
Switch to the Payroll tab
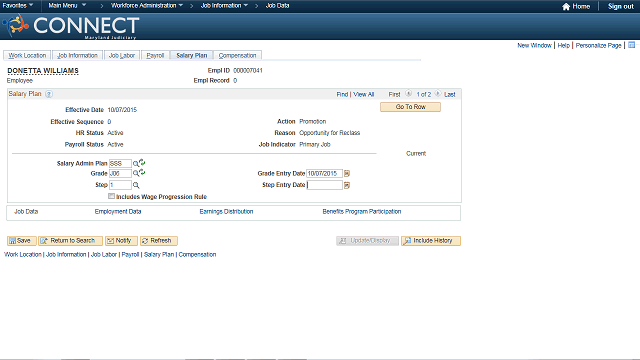pos(155,56)
